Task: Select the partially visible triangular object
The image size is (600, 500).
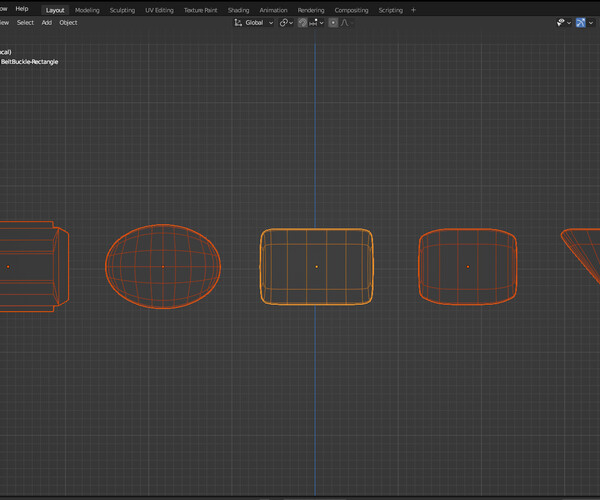Action: (582, 254)
